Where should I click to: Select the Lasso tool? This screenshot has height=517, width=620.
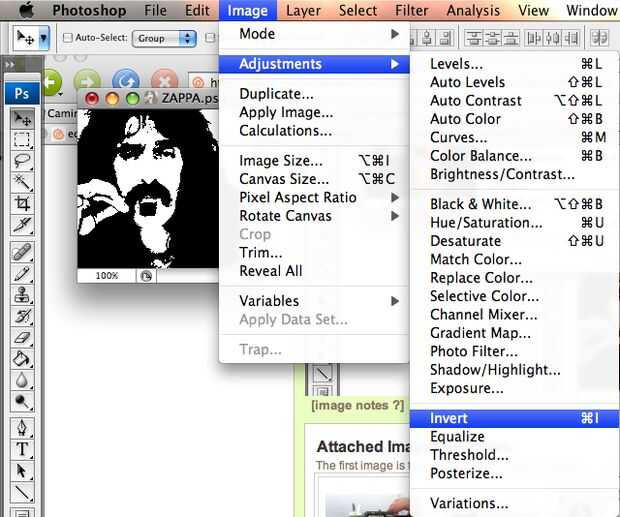click(x=22, y=161)
